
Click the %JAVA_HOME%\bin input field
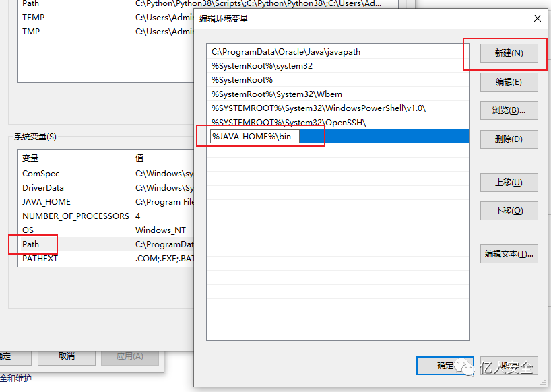[x=255, y=136]
